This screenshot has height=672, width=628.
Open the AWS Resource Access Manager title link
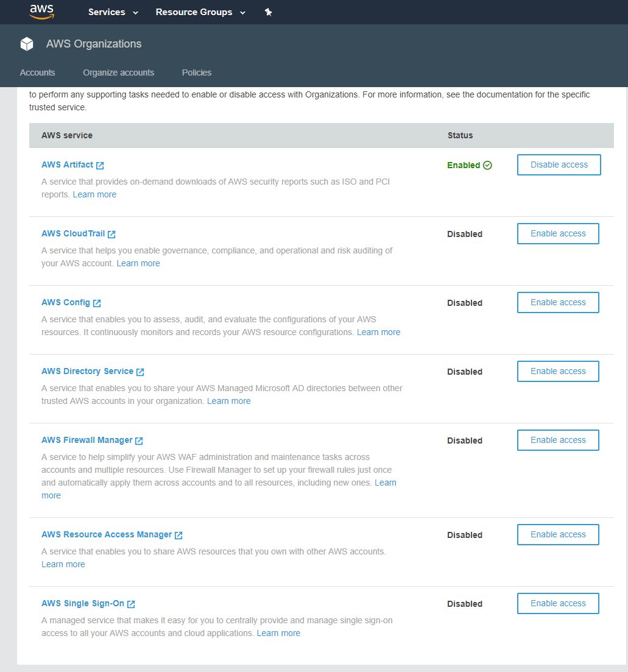tap(107, 534)
